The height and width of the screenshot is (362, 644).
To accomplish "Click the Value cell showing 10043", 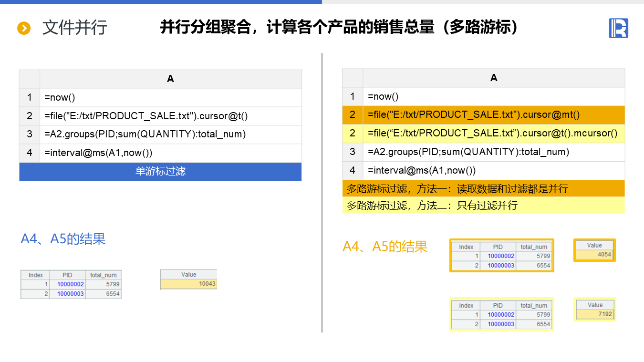I will (189, 284).
